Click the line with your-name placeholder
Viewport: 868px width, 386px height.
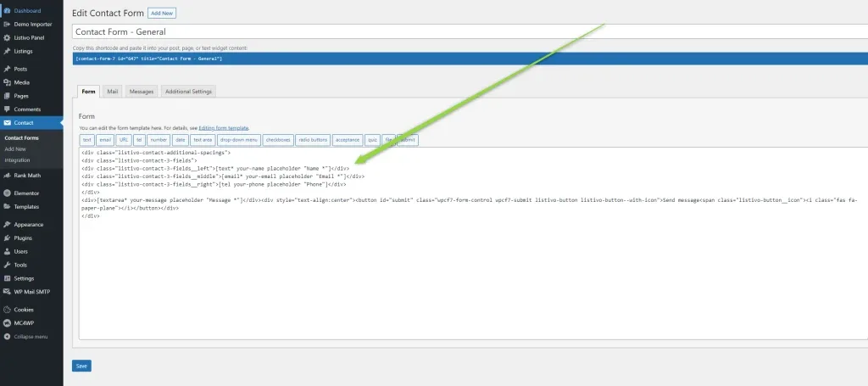[214, 168]
